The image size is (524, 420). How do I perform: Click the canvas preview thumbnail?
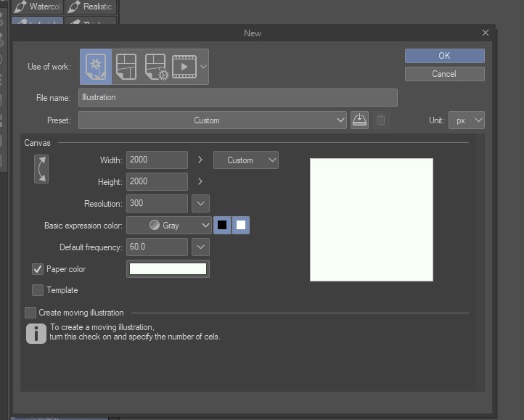click(x=372, y=220)
